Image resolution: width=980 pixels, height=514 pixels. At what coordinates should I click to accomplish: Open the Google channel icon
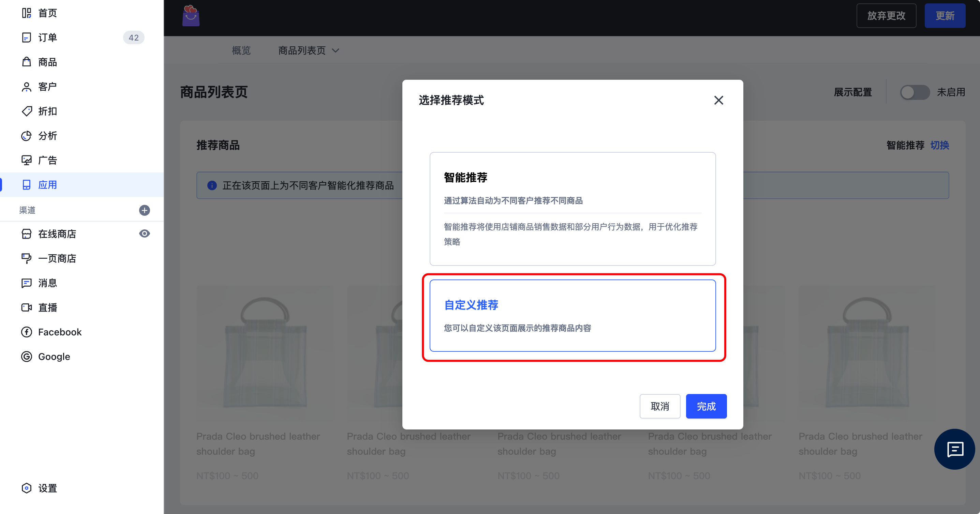coord(26,357)
